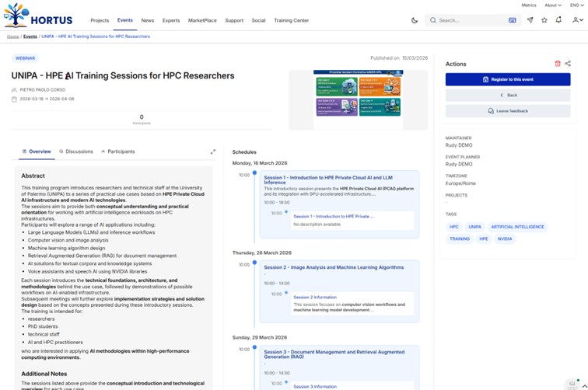Open Projects menu
This screenshot has width=588, height=390.
click(100, 20)
